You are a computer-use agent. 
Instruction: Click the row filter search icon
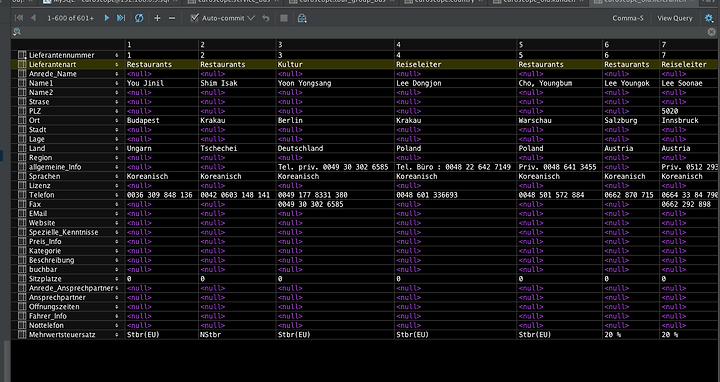coord(17,32)
